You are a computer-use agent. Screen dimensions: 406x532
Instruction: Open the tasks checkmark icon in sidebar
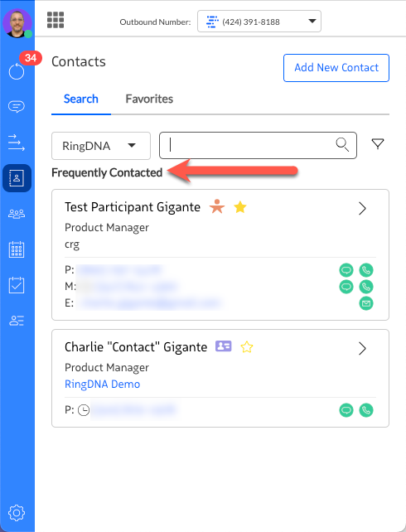pyautogui.click(x=17, y=285)
